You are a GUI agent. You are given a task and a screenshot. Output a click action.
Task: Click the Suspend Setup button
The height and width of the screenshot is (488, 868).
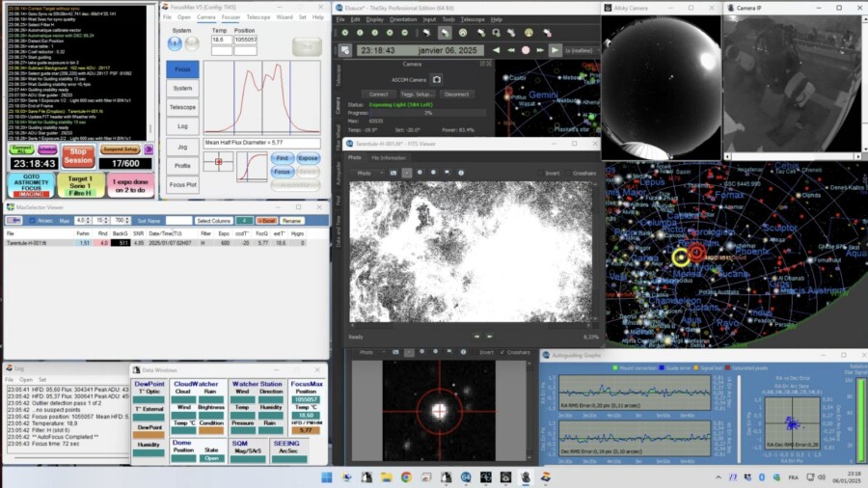click(121, 149)
